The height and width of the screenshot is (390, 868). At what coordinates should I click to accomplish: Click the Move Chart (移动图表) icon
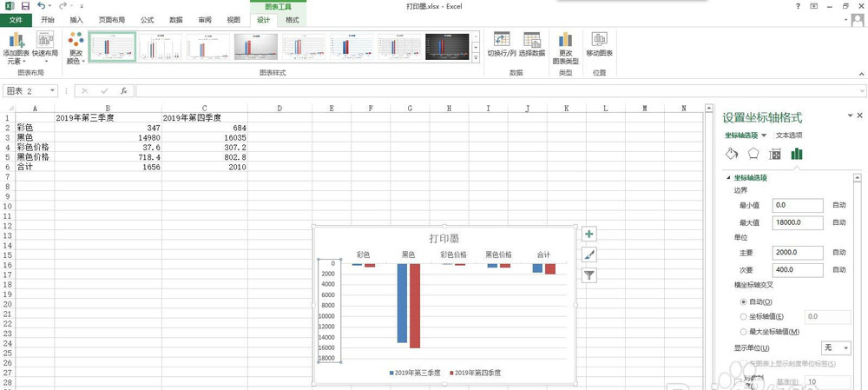coord(599,44)
